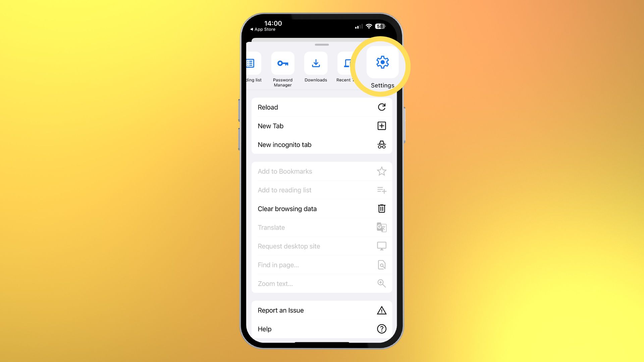Toggle New Incognito Tab mode

point(322,144)
